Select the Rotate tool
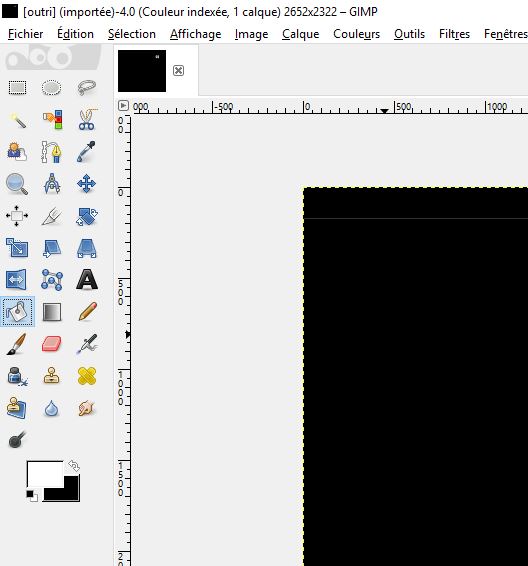Viewport: 528px width, 566px height. click(87, 216)
